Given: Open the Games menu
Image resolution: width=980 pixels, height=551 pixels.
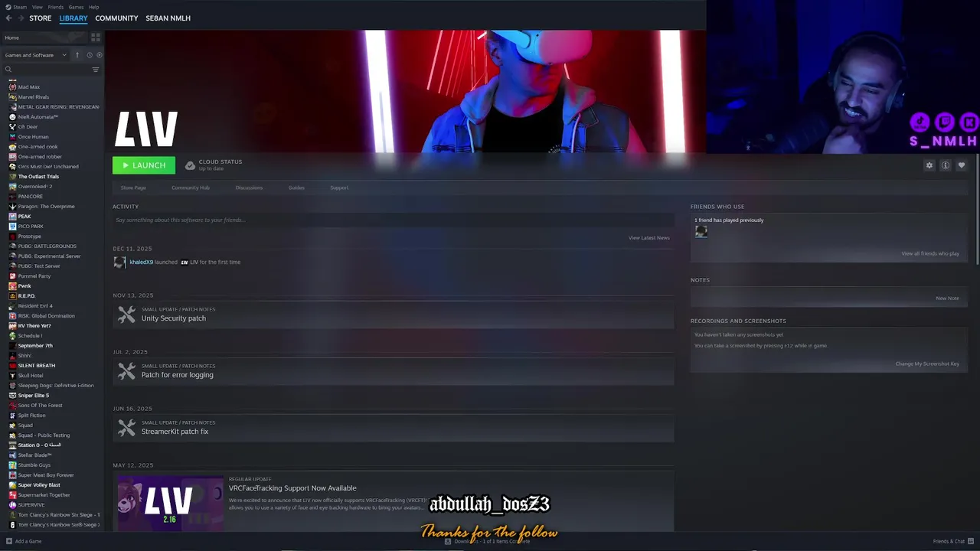Looking at the screenshot, I should [76, 7].
